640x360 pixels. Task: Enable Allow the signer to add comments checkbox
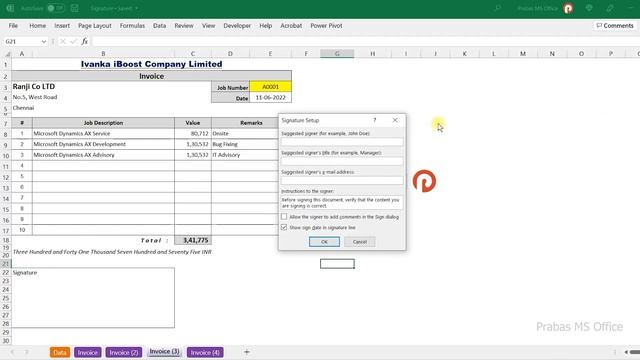pos(284,217)
